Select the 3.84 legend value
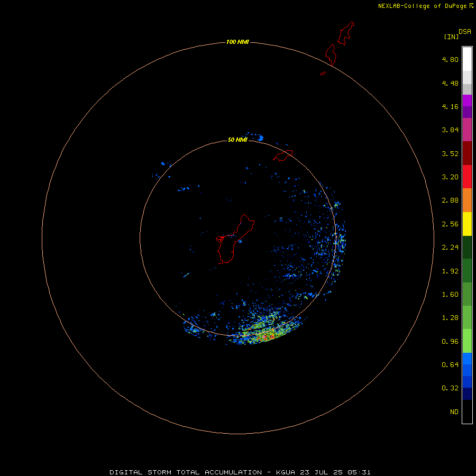 (x=450, y=130)
